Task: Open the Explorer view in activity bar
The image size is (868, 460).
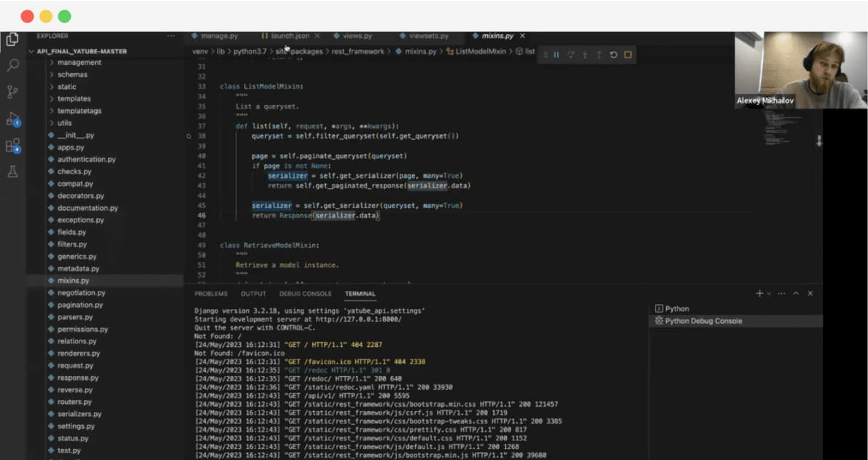Action: (12, 39)
